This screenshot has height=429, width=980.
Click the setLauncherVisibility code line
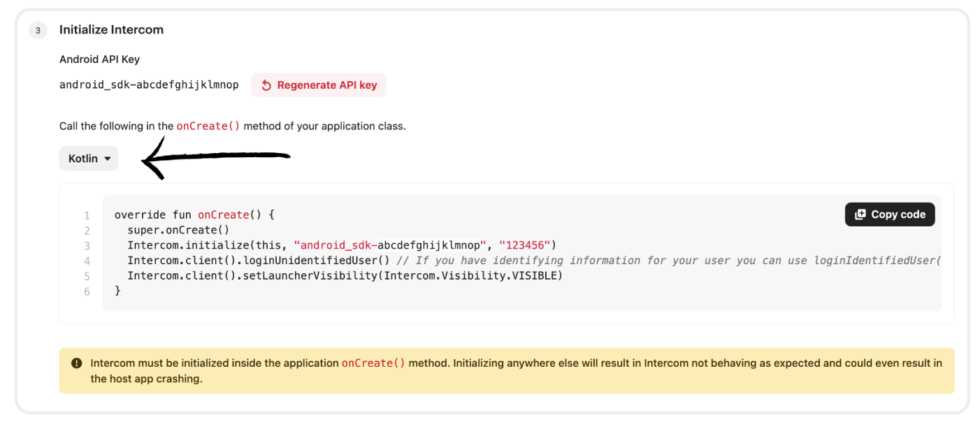coord(345,276)
